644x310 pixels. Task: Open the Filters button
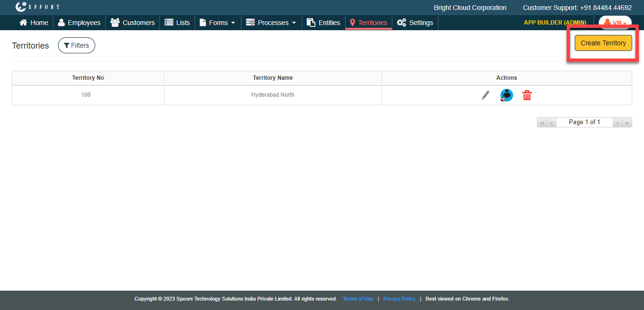pos(76,45)
